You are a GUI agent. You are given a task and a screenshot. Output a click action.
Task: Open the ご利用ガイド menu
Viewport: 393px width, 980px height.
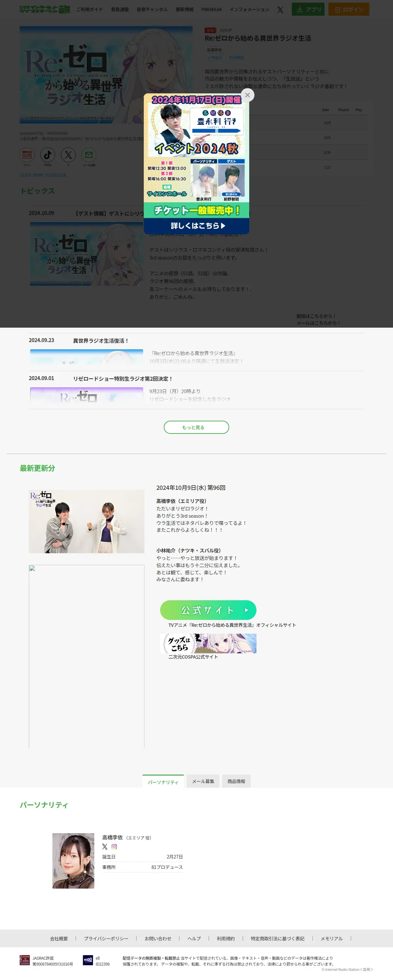tap(90, 10)
